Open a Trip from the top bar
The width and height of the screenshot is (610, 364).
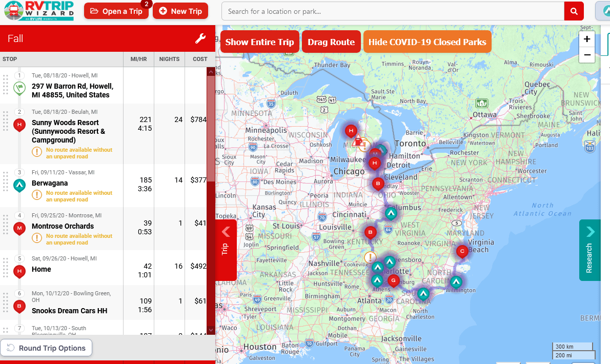pos(116,11)
